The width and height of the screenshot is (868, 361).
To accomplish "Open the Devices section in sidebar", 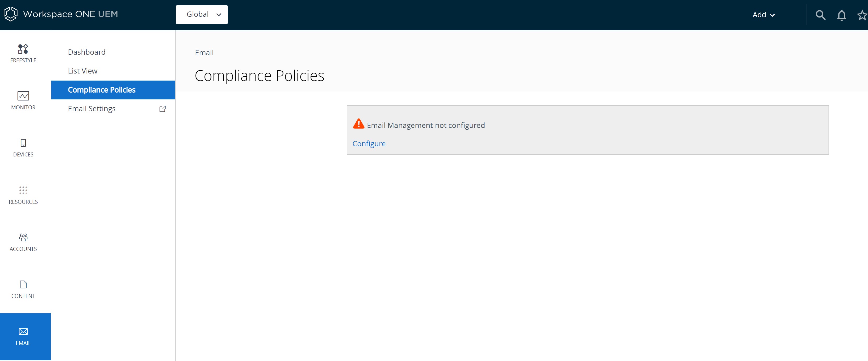I will (x=23, y=148).
